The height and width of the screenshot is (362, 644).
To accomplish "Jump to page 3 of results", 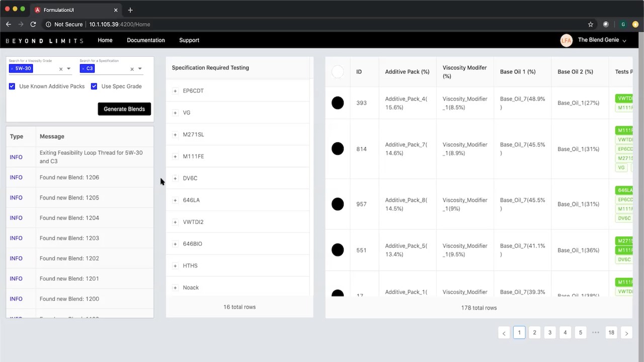I will click(550, 333).
